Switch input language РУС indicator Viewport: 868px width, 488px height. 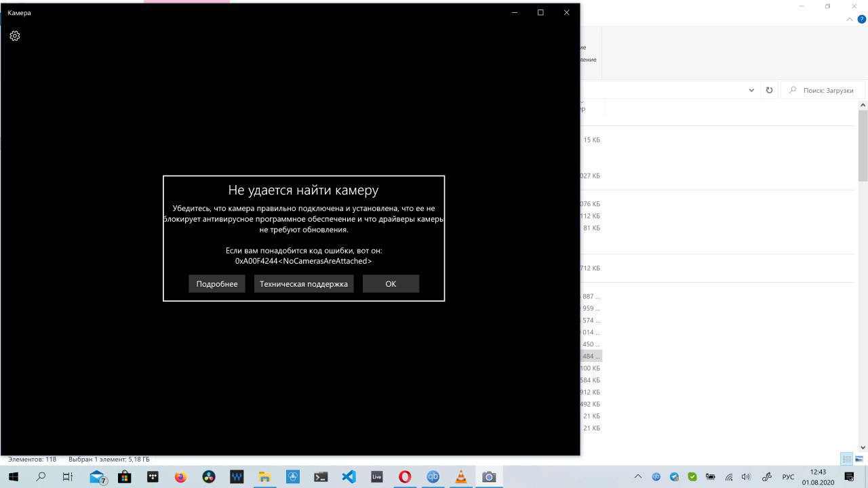pyautogui.click(x=788, y=477)
